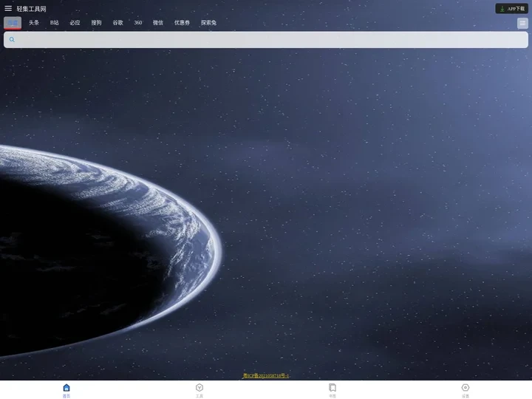Click the list icon right of search tabs
The height and width of the screenshot is (399, 532).
click(x=522, y=23)
